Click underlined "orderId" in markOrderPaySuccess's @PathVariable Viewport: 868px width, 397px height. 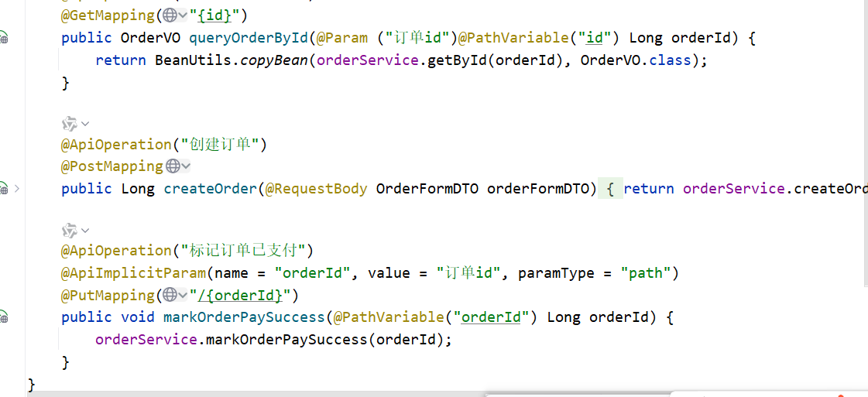coord(492,317)
